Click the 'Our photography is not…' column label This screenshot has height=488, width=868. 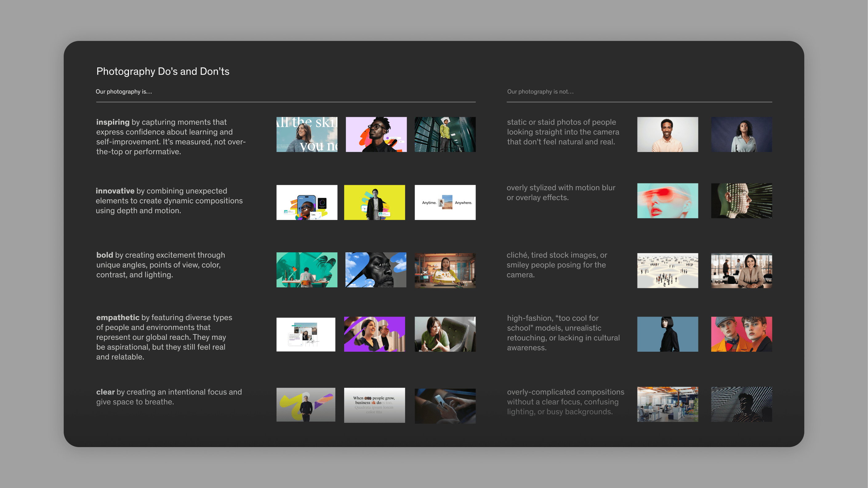coord(540,92)
